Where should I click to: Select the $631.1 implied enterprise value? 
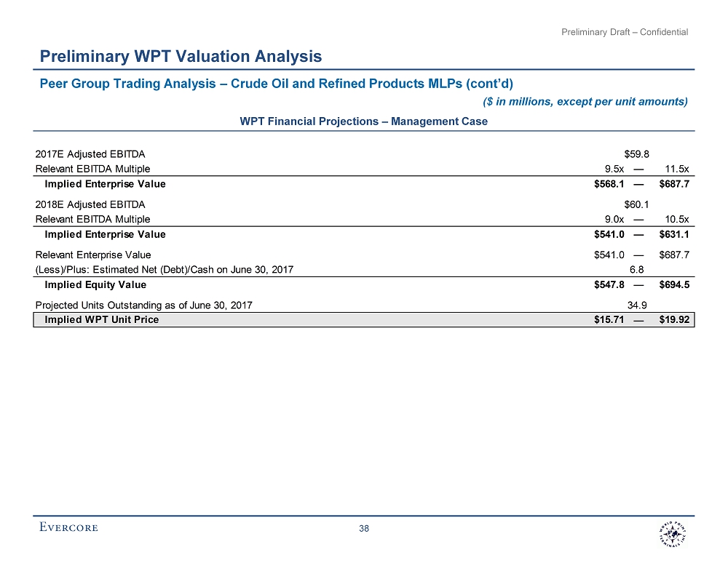[x=673, y=234]
